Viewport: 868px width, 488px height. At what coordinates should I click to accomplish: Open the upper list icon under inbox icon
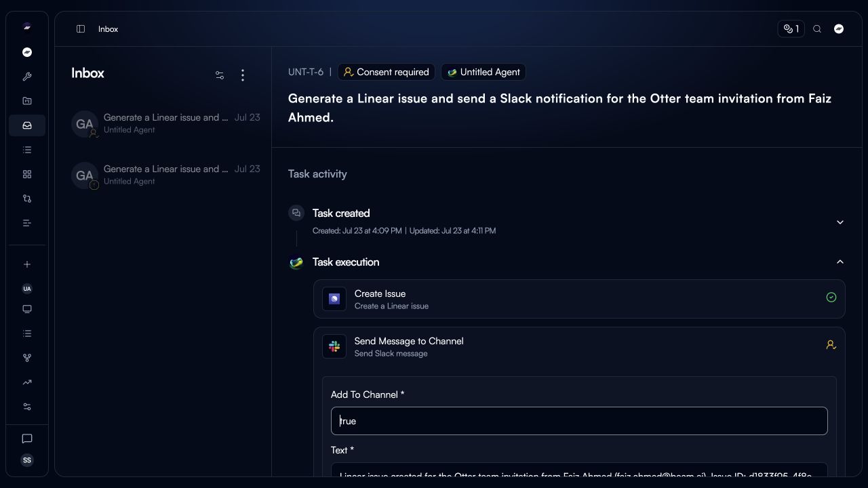[27, 150]
